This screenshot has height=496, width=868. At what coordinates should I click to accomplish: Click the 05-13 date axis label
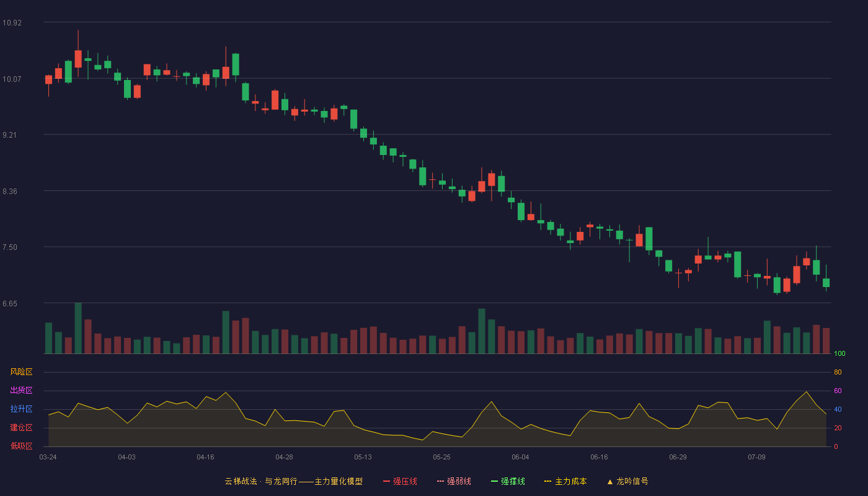(363, 457)
